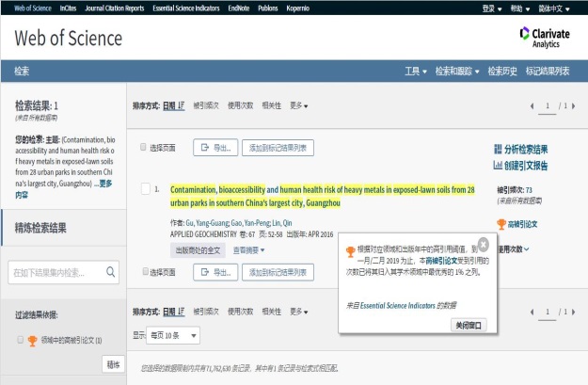Image resolution: width=588 pixels, height=385 pixels.
Task: Click the top 添加到标记结果列表 button
Action: click(278, 148)
